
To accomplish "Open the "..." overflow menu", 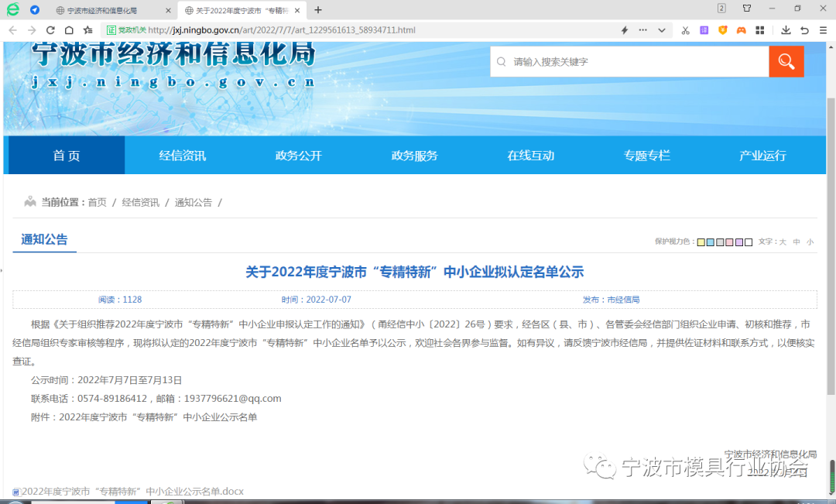I will [642, 29].
